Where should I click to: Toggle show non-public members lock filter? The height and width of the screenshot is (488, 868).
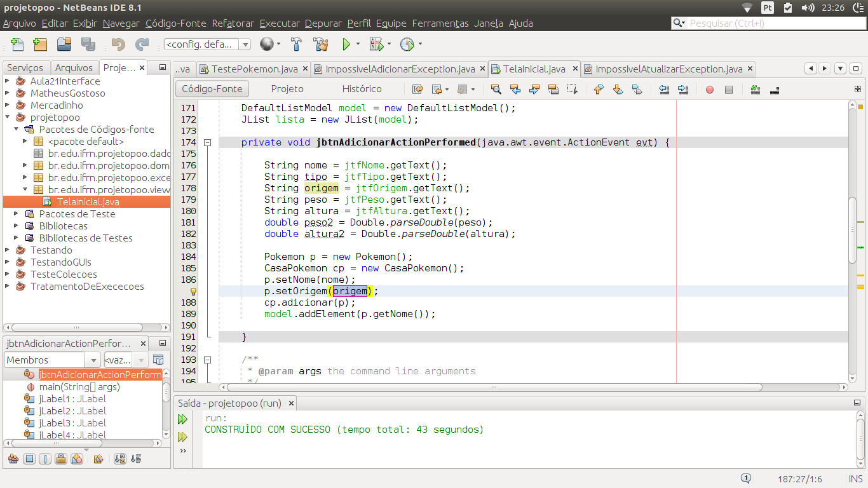[x=61, y=459]
